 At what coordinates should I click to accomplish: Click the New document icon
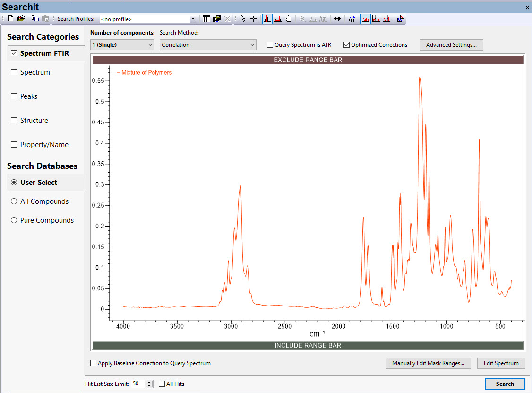pyautogui.click(x=11, y=19)
